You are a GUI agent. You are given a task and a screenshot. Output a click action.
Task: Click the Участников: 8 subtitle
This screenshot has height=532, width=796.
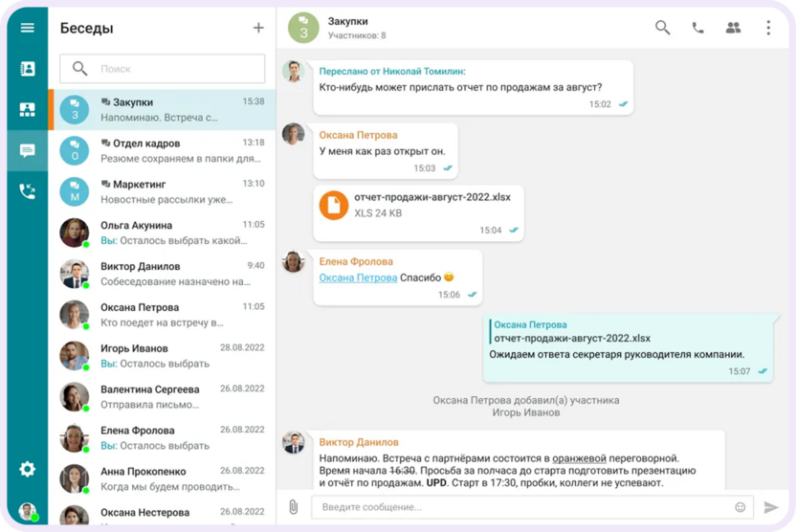click(357, 35)
